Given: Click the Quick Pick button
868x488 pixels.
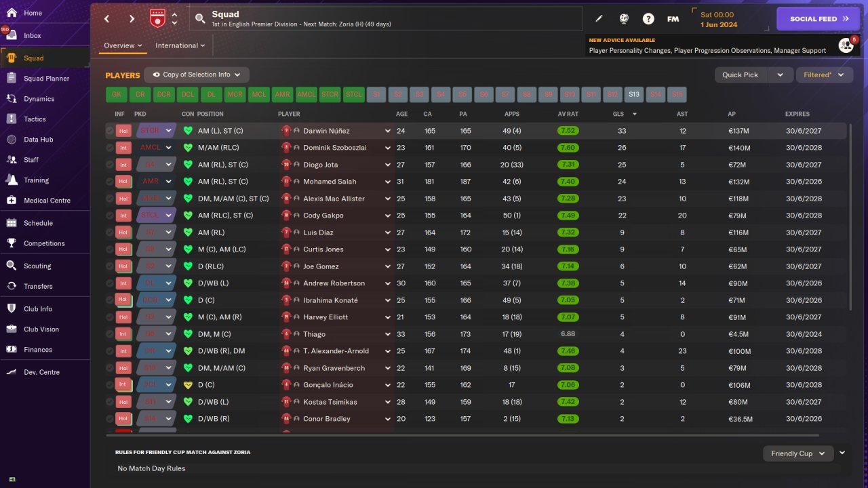Looking at the screenshot, I should coord(741,75).
